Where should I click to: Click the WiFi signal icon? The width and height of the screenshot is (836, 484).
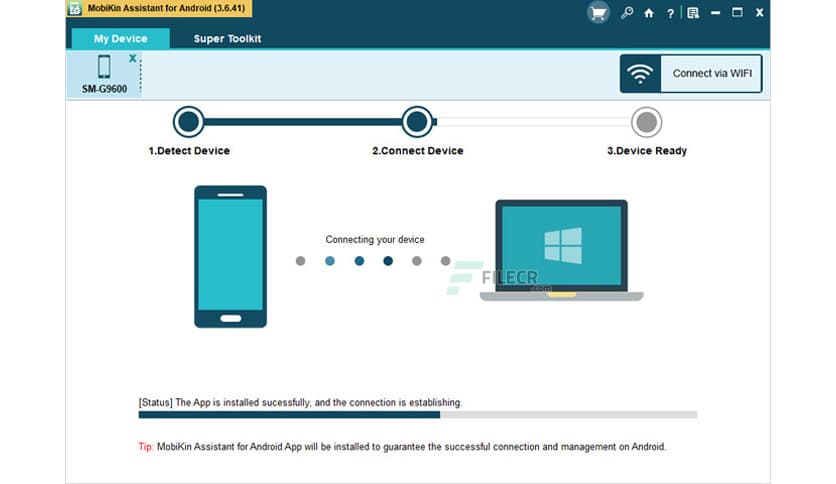640,74
